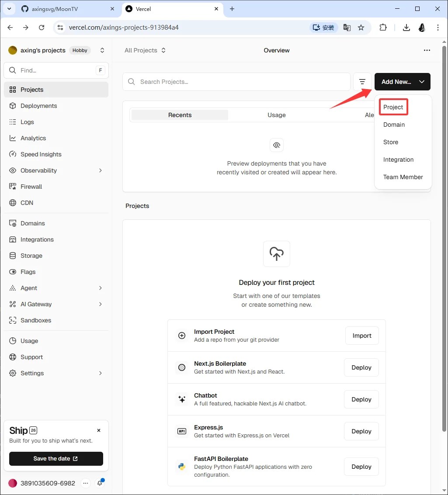
Task: Open Projects in the sidebar
Action: click(56, 90)
